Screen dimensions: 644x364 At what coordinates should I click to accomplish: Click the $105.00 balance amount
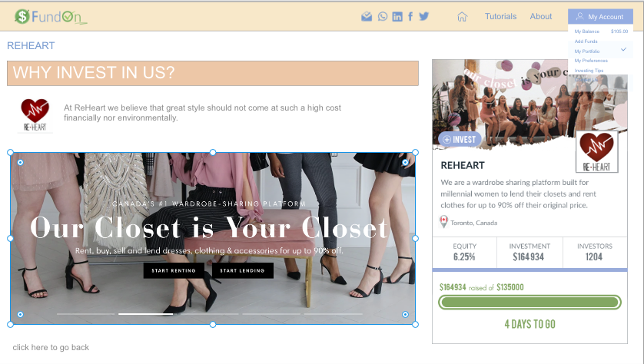coord(619,31)
